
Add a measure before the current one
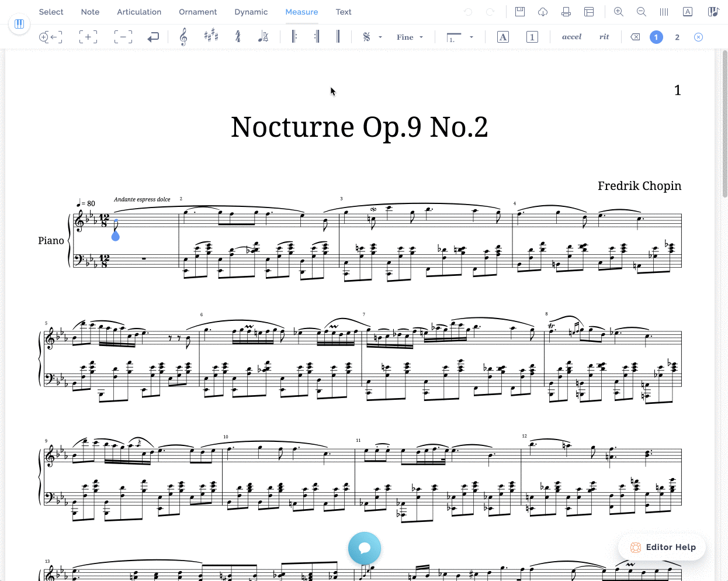tap(50, 37)
